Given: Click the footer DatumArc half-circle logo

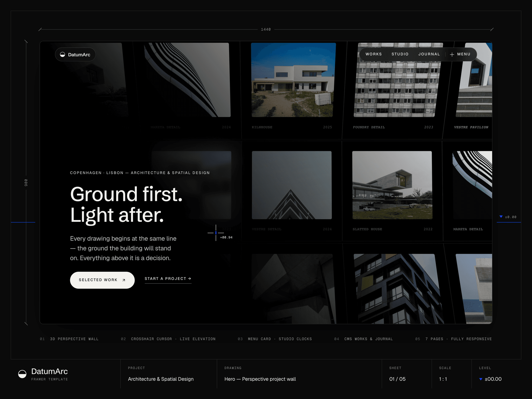Looking at the screenshot, I should point(22,374).
